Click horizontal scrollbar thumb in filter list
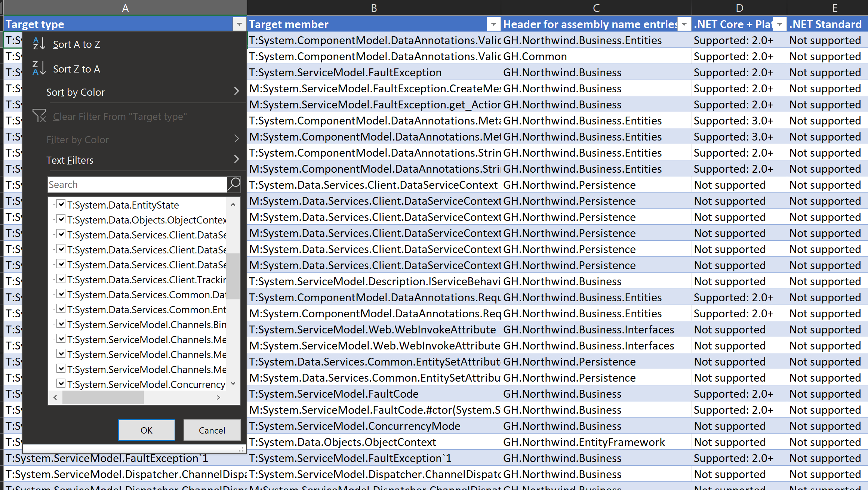 pyautogui.click(x=103, y=397)
